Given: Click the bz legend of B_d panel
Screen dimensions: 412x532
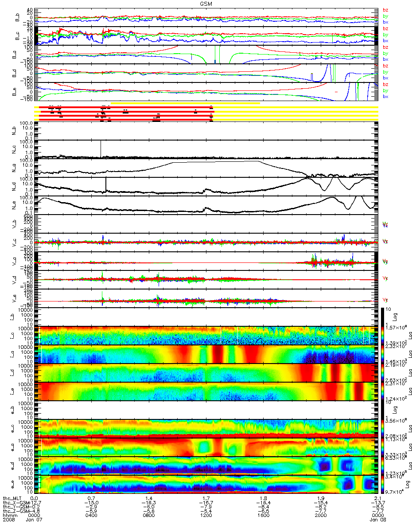Looking at the screenshot, I should (385, 66).
